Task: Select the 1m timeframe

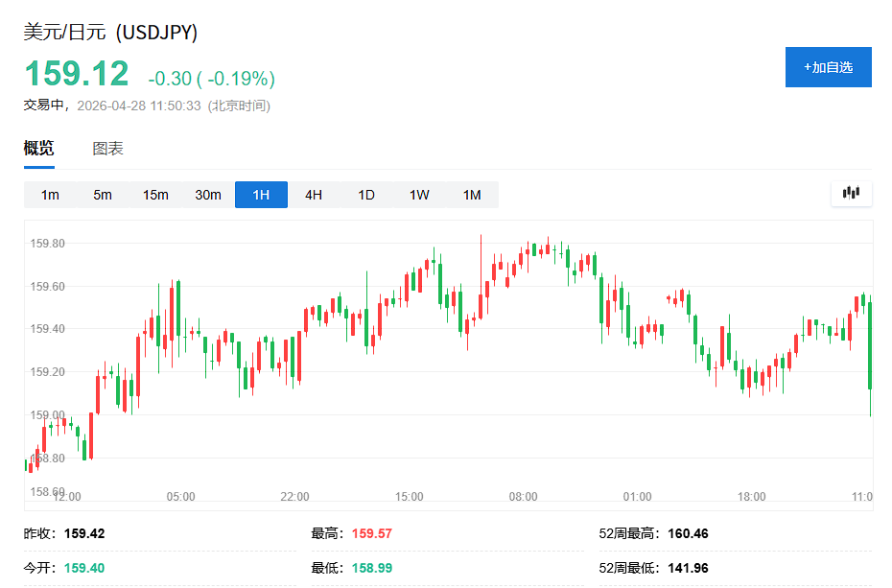Action: pyautogui.click(x=50, y=195)
